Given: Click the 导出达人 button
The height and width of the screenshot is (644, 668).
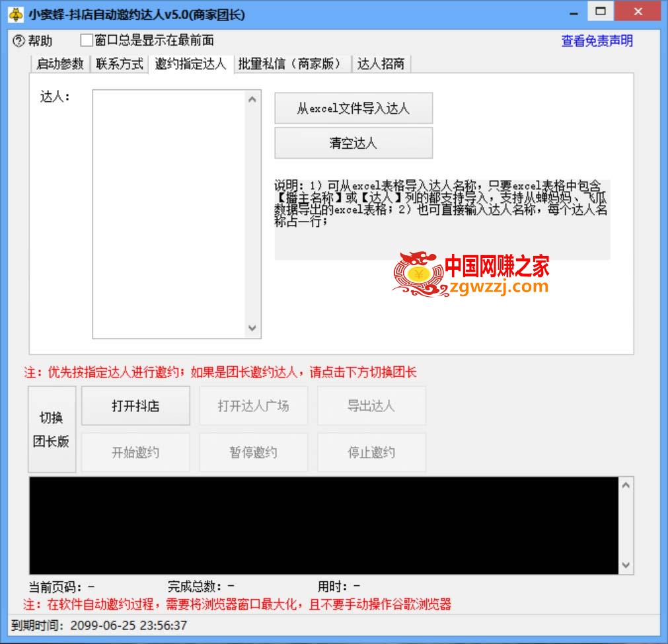Looking at the screenshot, I should [371, 406].
